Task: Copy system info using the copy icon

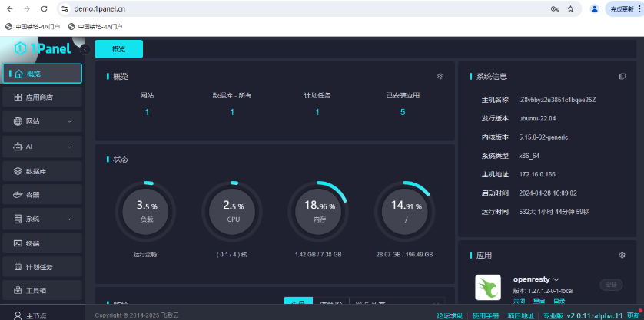Action: point(622,76)
